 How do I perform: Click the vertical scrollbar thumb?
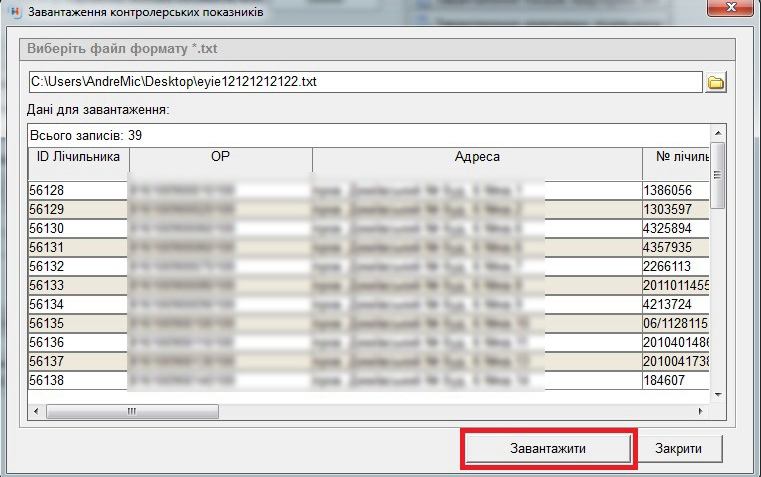(717, 175)
